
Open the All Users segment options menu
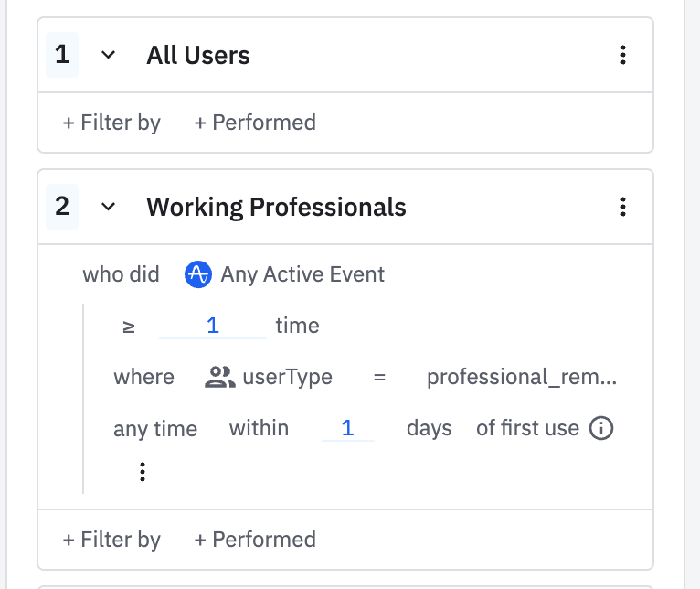[x=623, y=56]
